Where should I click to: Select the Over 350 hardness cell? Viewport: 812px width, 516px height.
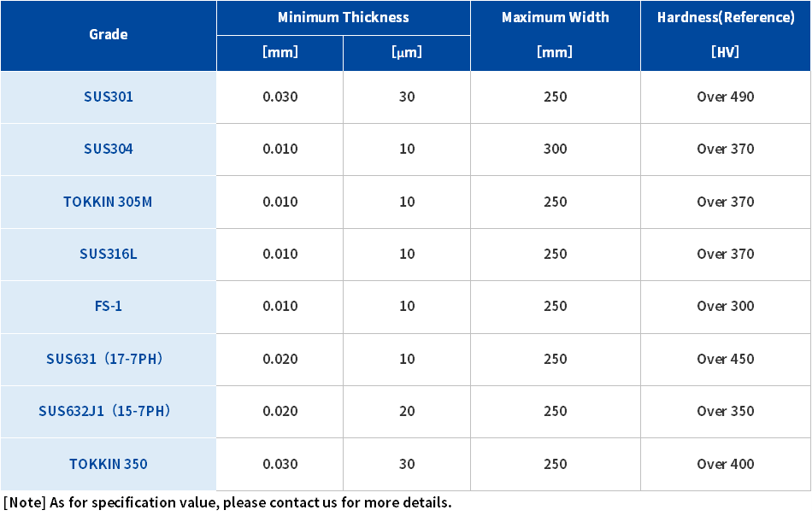click(x=726, y=411)
